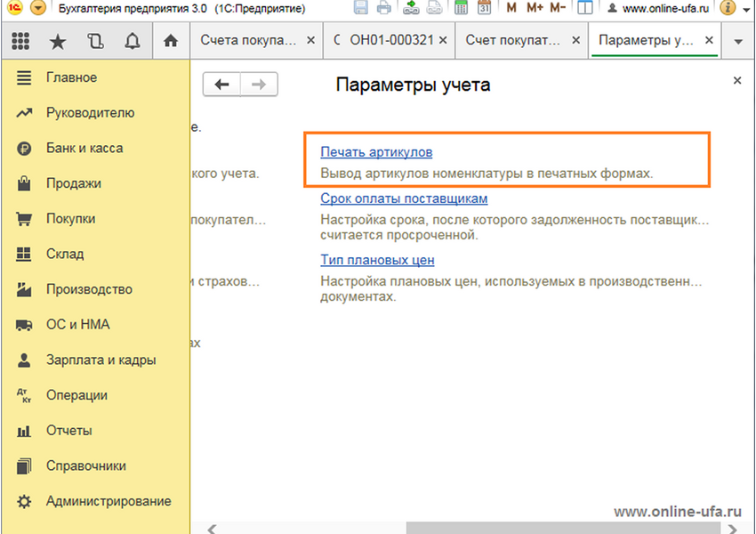Screen dimensions: 756x534
Task: Open the Зарплата и кадры section
Action: coord(101,360)
